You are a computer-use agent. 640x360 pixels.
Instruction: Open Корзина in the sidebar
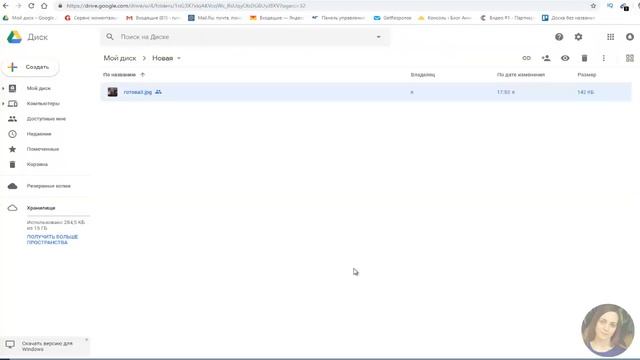click(x=37, y=164)
